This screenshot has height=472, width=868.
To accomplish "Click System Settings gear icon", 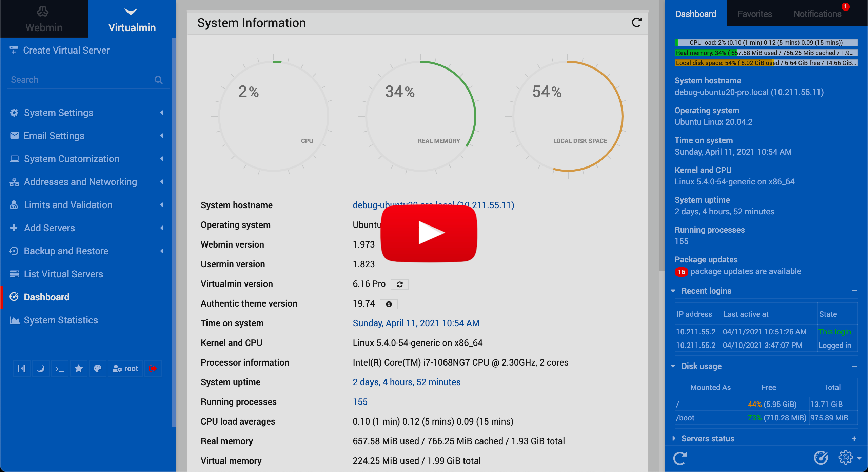I will [x=14, y=113].
